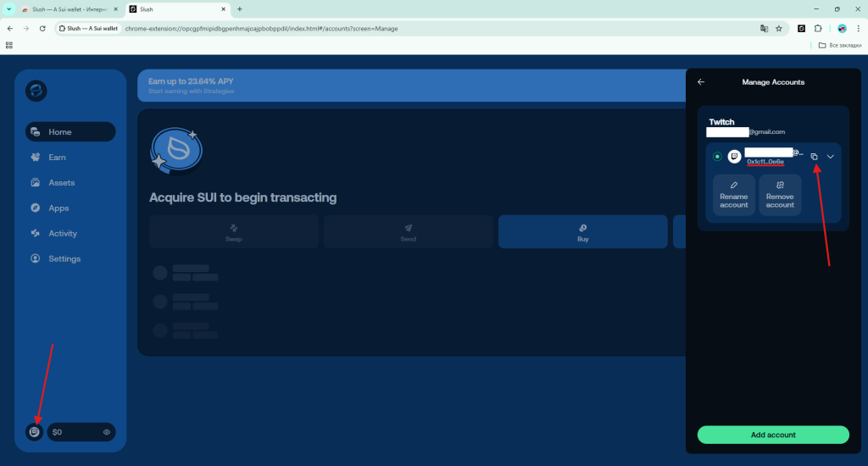Click the $0 balance display
868x466 pixels.
(58, 432)
